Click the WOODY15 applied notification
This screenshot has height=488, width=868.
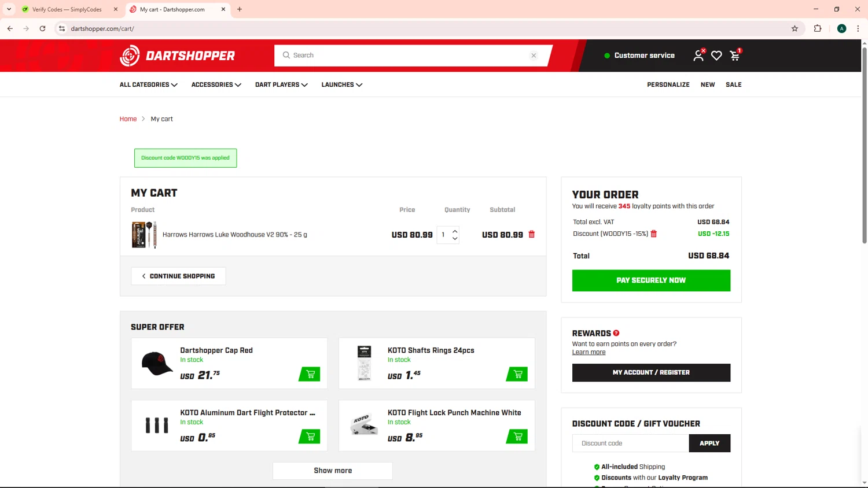185,158
